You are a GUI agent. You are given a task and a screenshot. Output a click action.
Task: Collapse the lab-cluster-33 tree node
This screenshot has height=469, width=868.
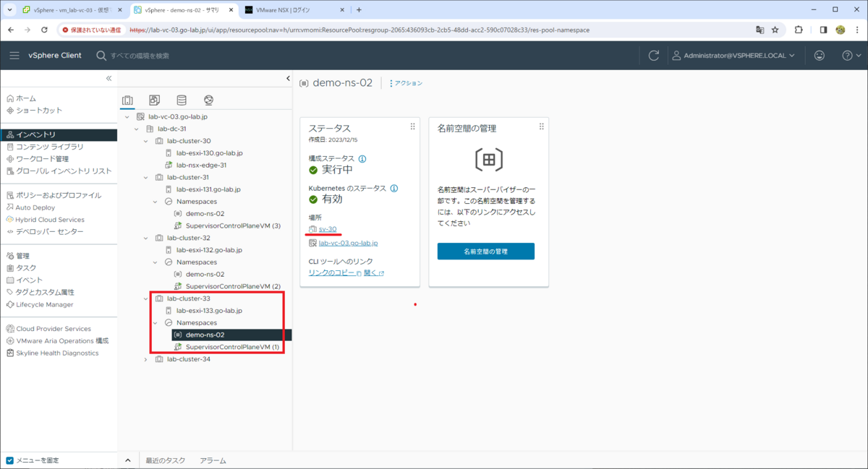[145, 298]
